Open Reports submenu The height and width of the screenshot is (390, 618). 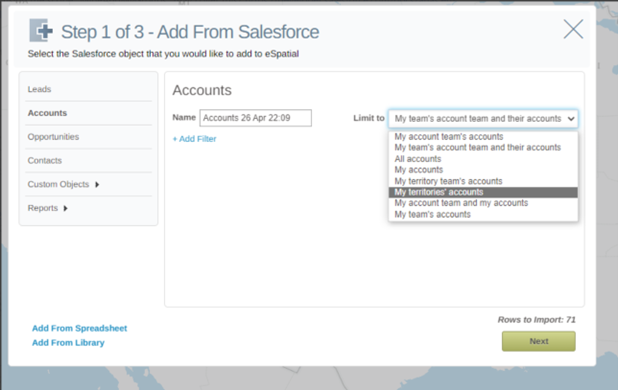(x=43, y=208)
